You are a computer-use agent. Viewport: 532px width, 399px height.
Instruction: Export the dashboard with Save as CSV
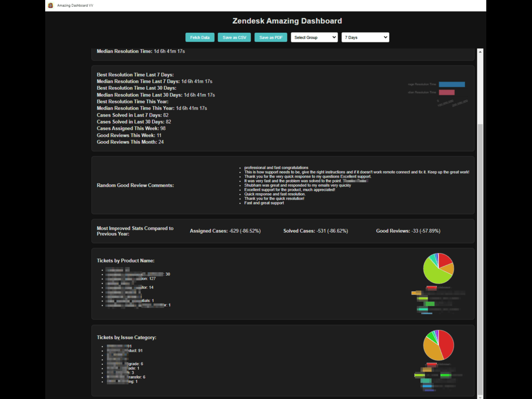pyautogui.click(x=234, y=37)
